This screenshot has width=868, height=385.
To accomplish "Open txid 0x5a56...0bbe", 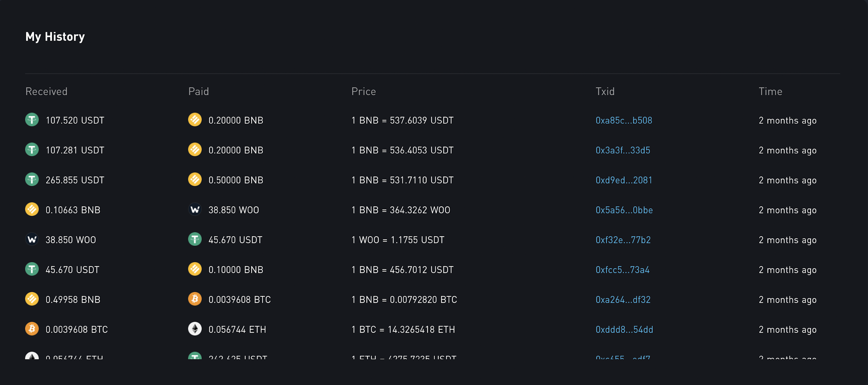I will [624, 210].
